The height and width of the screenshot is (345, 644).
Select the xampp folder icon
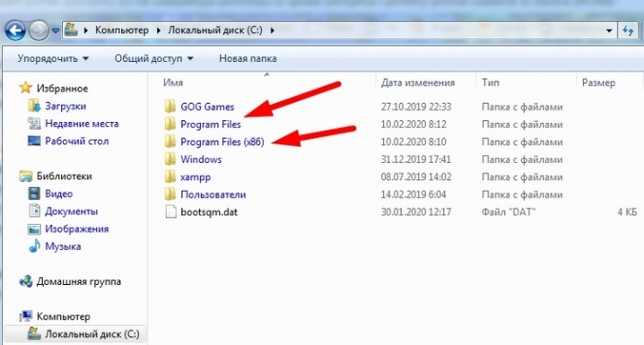tap(170, 177)
